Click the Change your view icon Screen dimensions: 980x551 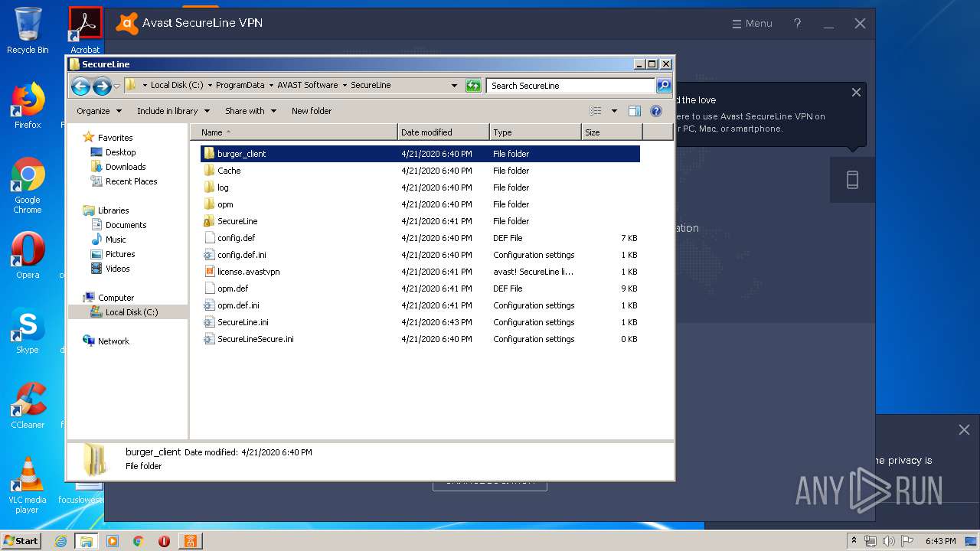pos(596,111)
